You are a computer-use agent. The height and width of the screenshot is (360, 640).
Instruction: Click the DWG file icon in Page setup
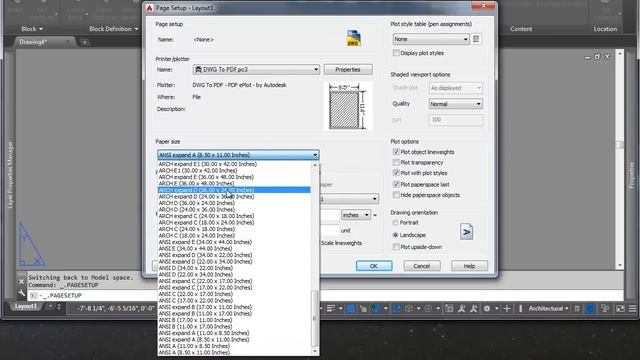click(353, 38)
